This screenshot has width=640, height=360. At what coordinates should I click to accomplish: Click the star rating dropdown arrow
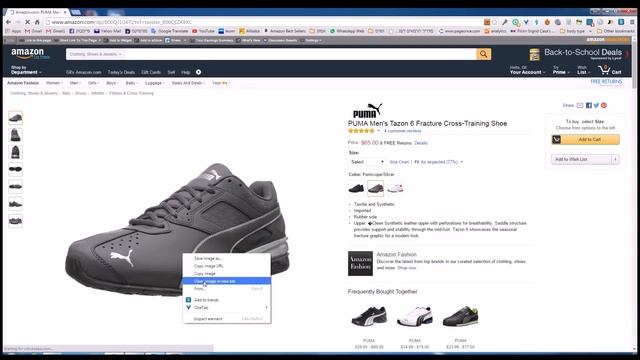378,131
